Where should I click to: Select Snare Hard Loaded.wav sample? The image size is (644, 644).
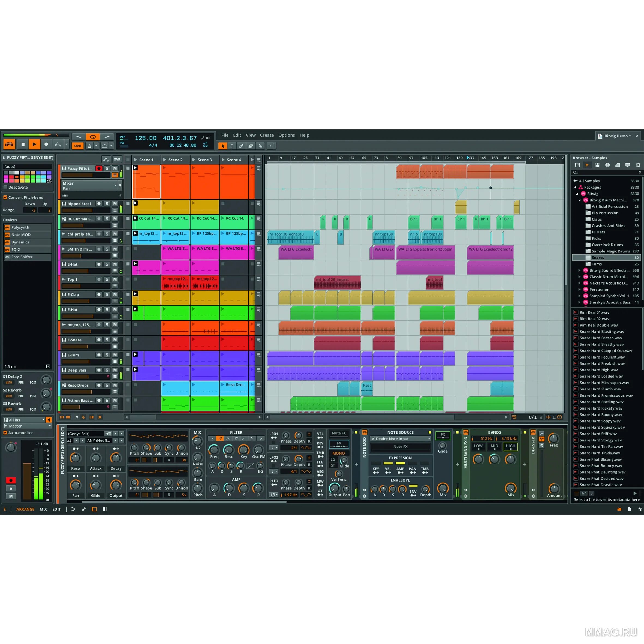tap(601, 376)
